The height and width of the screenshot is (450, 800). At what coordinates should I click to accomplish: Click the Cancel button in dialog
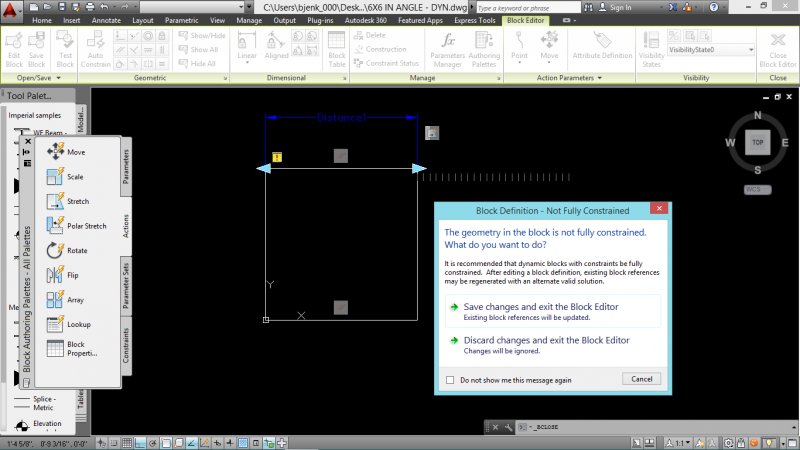click(x=641, y=379)
